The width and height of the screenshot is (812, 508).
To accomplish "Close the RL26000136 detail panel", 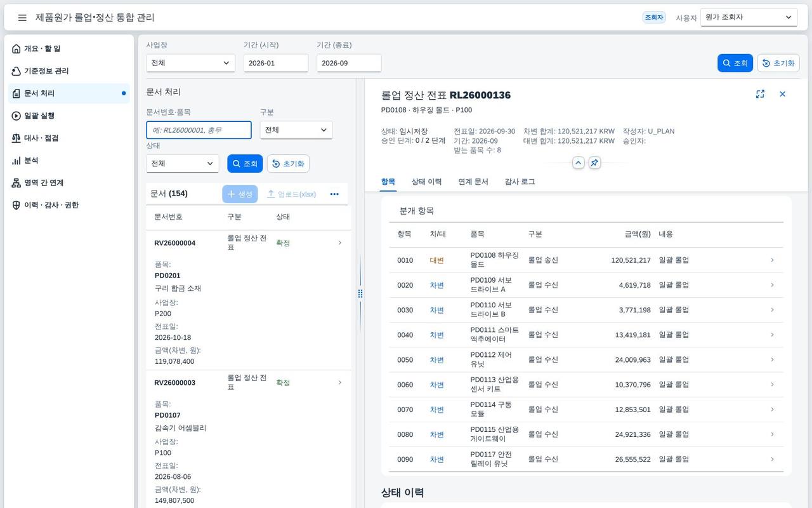I will 782,94.
